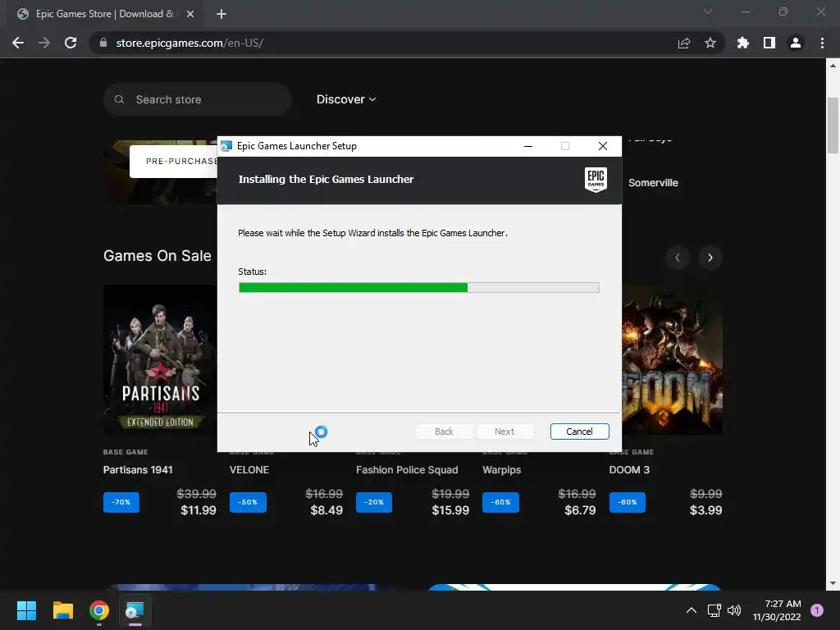Show previous Games On Sale carousel arrow
This screenshot has height=630, width=840.
coord(677,258)
